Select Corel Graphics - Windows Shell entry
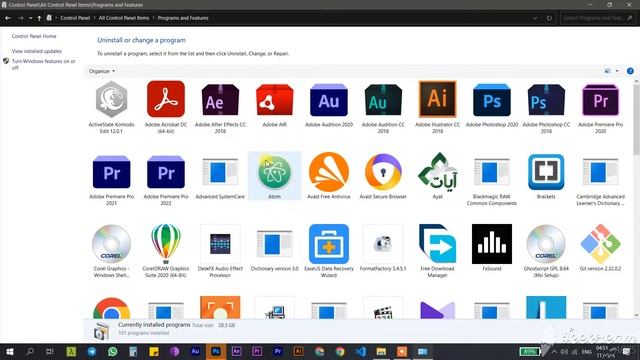The image size is (640, 360). tap(111, 251)
